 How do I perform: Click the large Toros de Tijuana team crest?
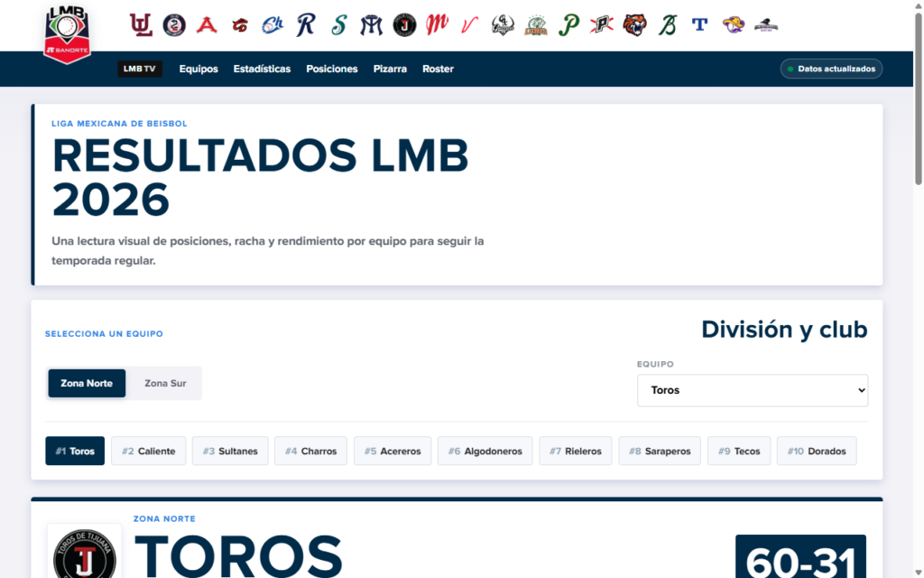click(x=84, y=552)
